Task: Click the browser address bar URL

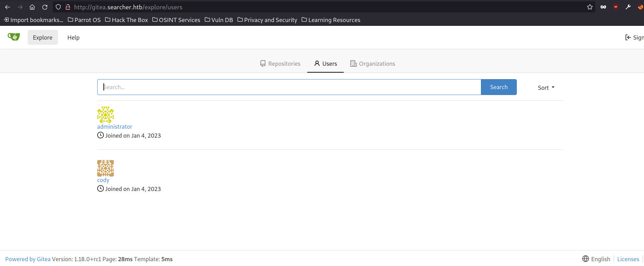Action: click(x=128, y=7)
